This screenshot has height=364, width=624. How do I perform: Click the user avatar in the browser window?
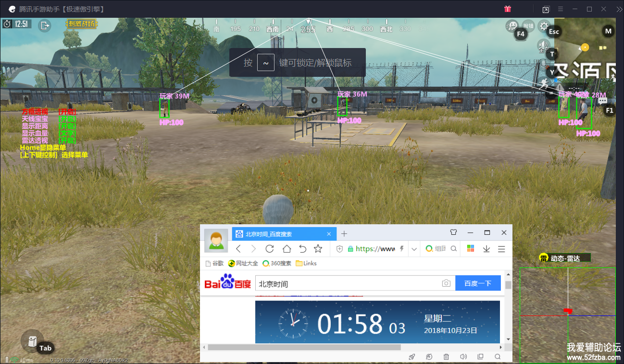click(x=216, y=240)
